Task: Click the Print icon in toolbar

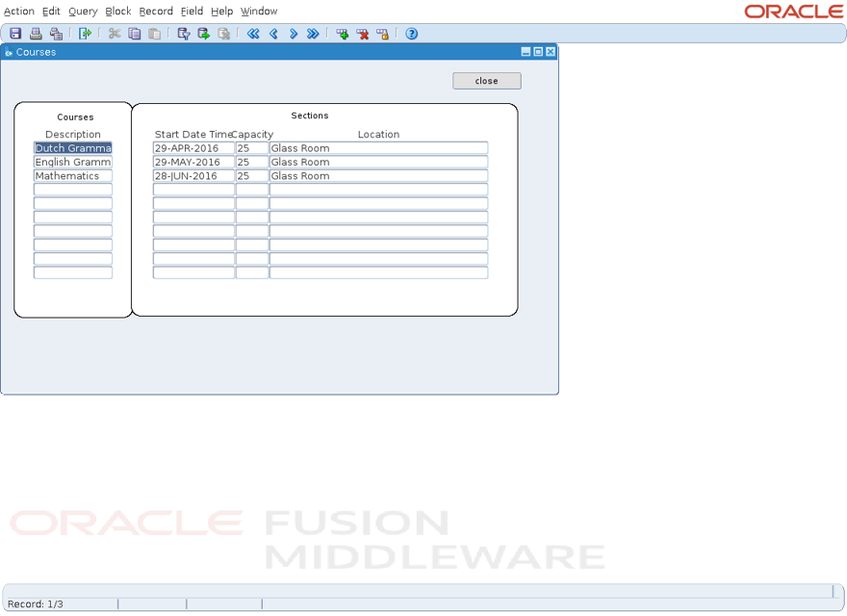Action: click(x=36, y=34)
